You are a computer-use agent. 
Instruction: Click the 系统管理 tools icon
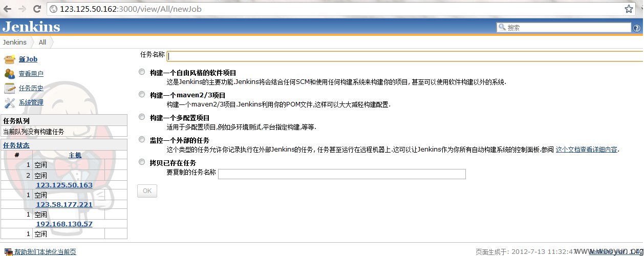click(10, 102)
